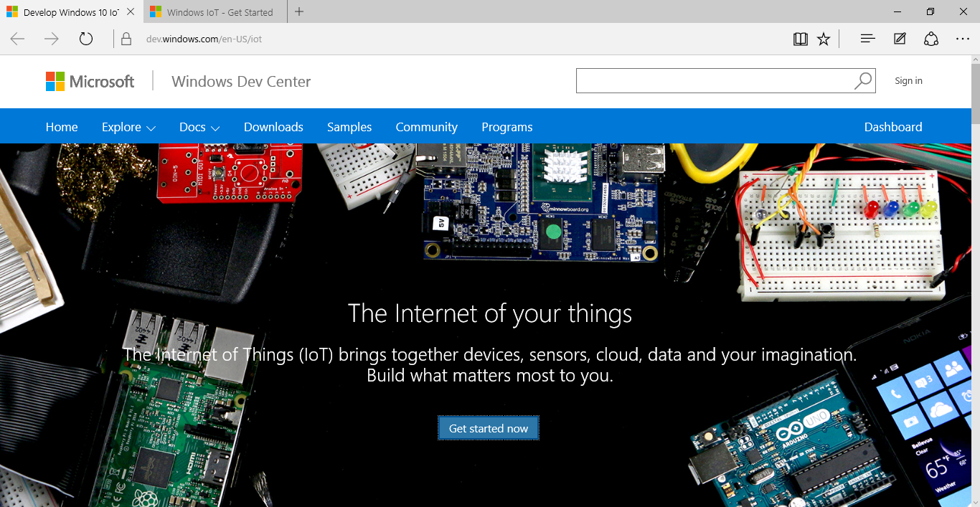Image resolution: width=980 pixels, height=507 pixels.
Task: Open Downloads in navigation bar
Action: (x=273, y=127)
